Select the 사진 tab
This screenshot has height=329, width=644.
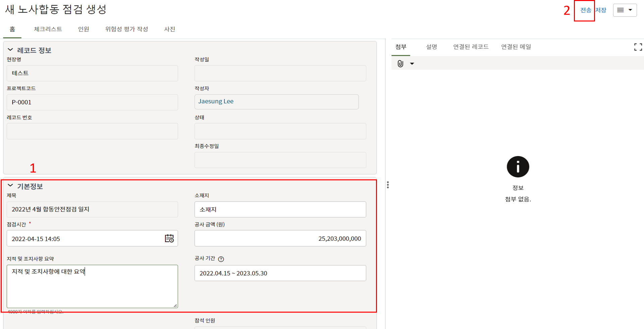coord(169,29)
